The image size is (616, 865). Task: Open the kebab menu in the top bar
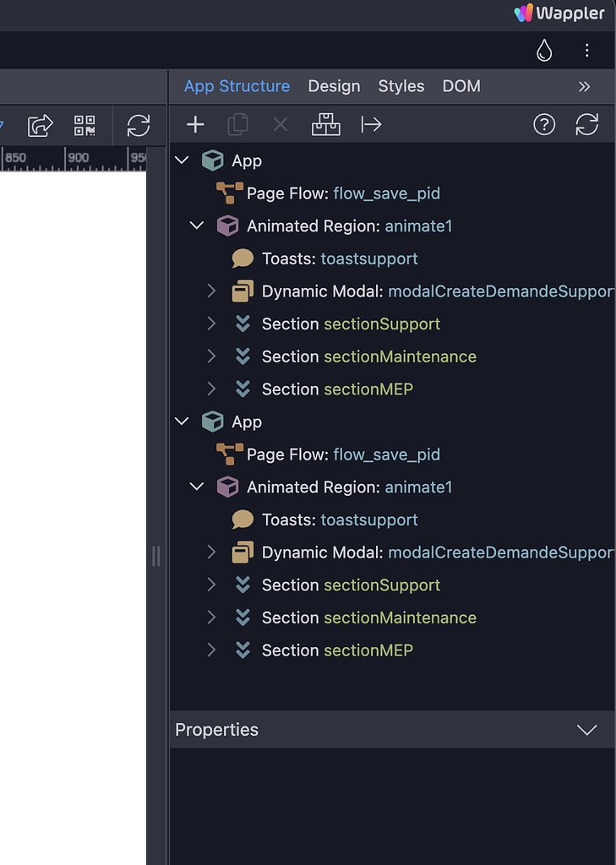tap(587, 51)
